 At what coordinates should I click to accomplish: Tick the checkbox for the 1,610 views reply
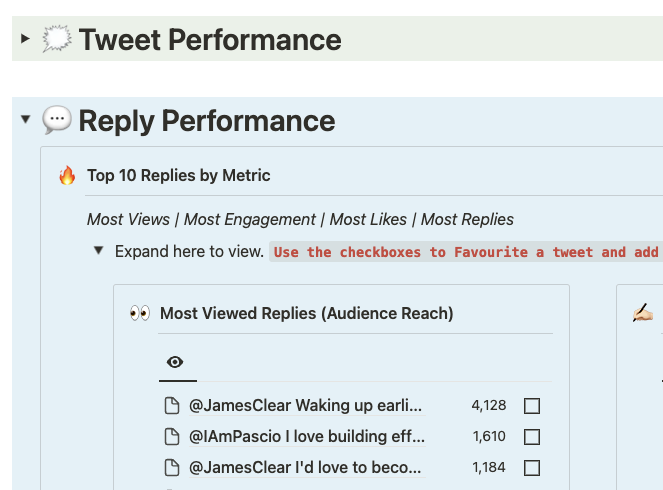532,437
